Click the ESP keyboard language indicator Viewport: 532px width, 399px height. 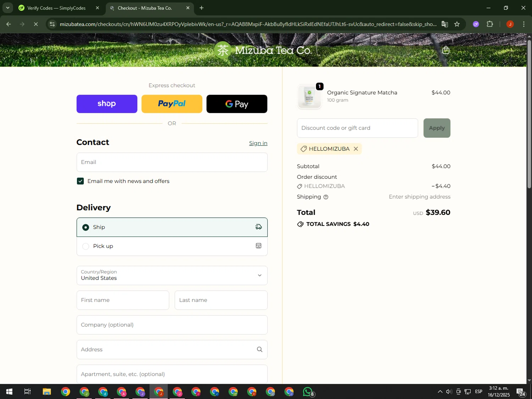478,392
